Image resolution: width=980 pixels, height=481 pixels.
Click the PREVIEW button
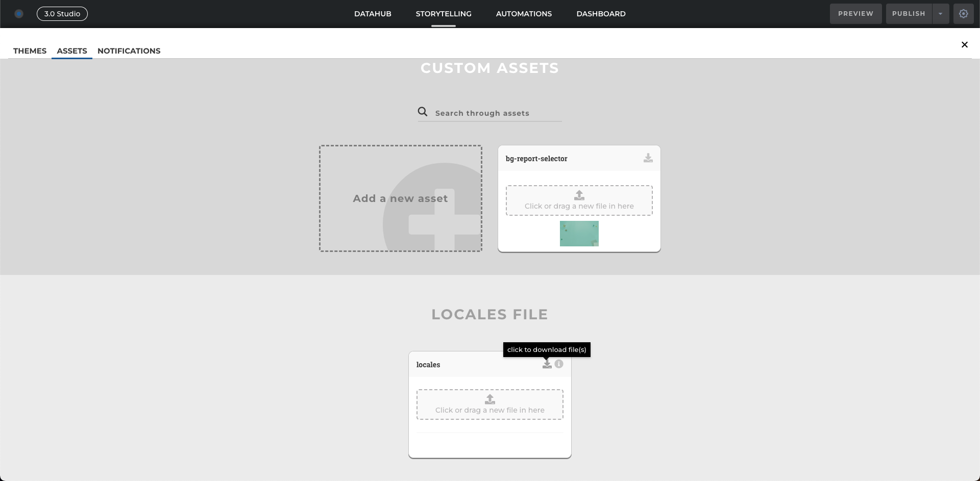coord(855,14)
